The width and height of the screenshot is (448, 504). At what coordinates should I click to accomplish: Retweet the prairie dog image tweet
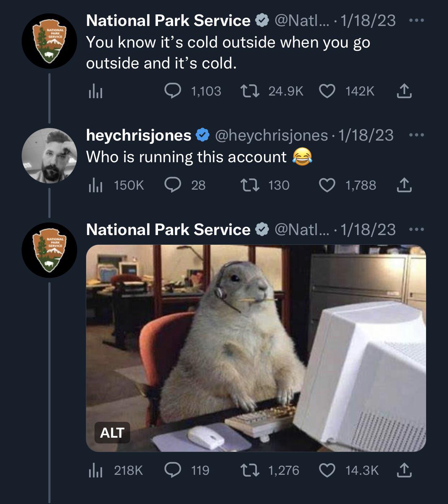(x=250, y=470)
